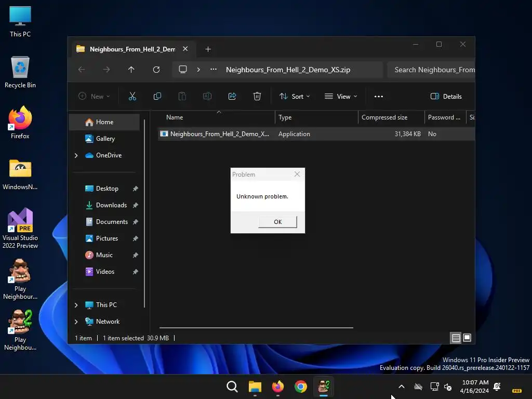
Task: Click OK in the Problem dialog
Action: (x=277, y=222)
